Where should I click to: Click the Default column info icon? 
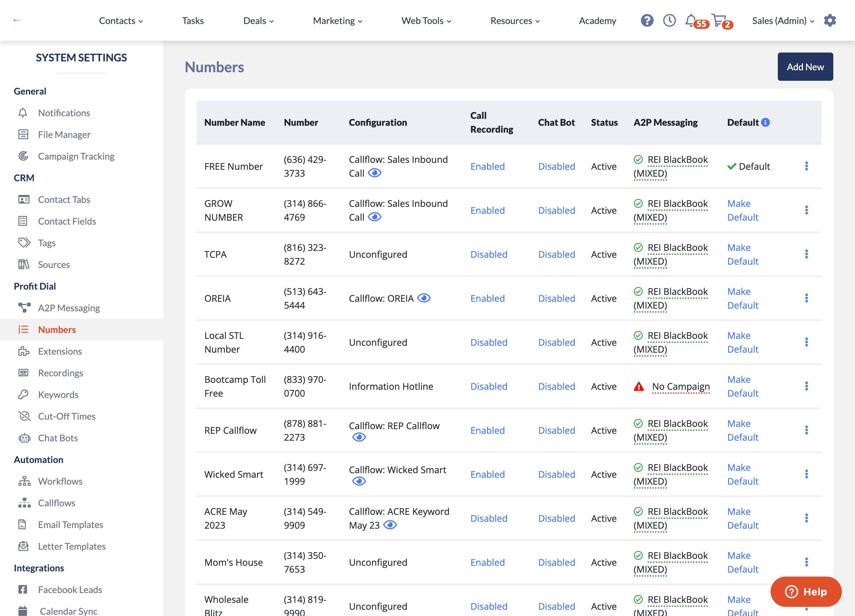(765, 122)
